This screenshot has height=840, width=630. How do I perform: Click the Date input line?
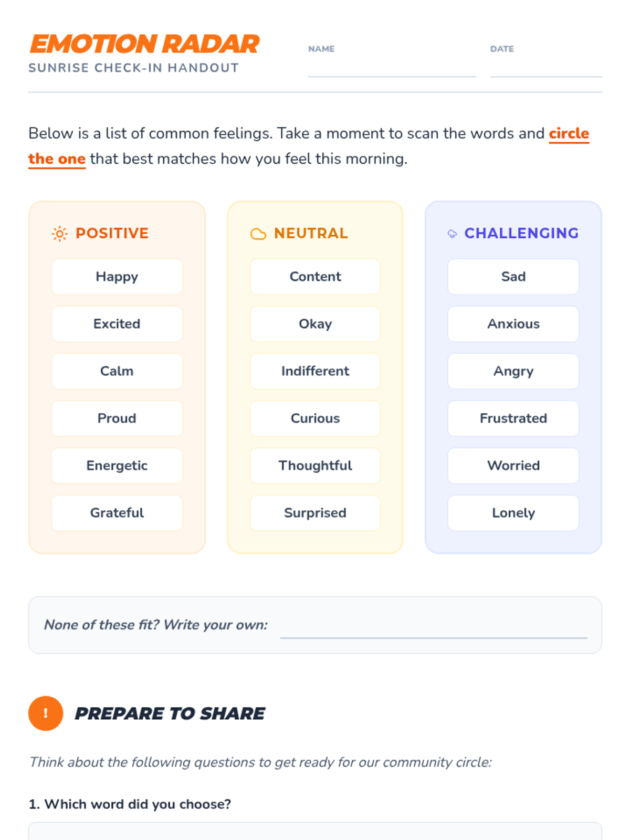pos(545,68)
